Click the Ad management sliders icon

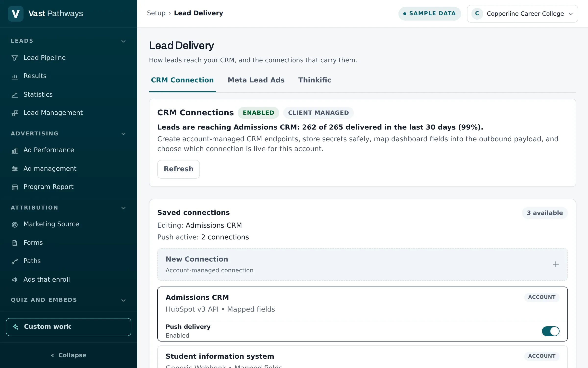coord(15,169)
